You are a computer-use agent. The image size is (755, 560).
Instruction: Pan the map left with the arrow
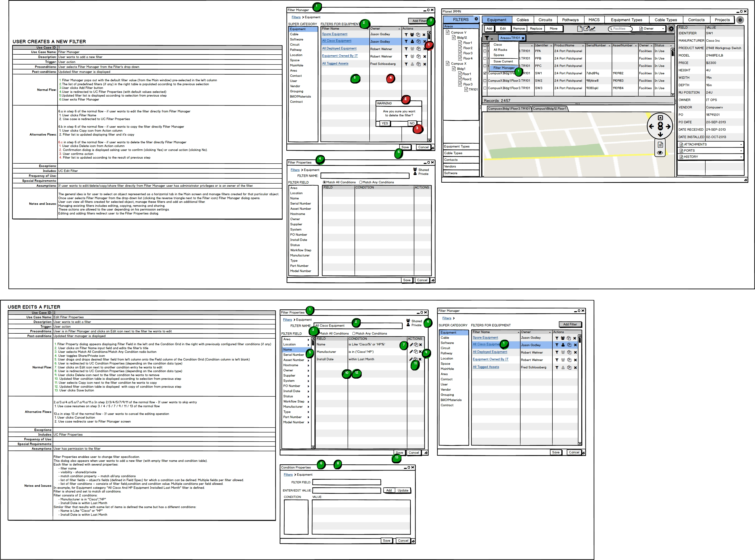[651, 127]
